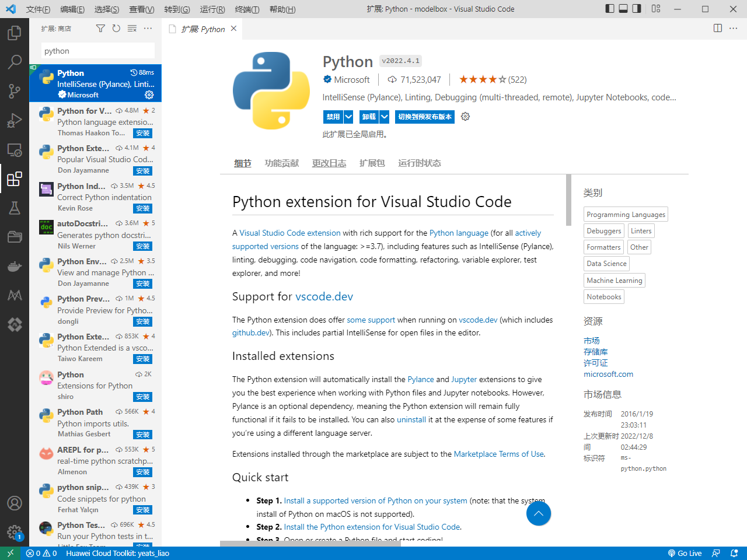Open editor more actions ellipsis
This screenshot has height=560, width=747.
tap(734, 28)
